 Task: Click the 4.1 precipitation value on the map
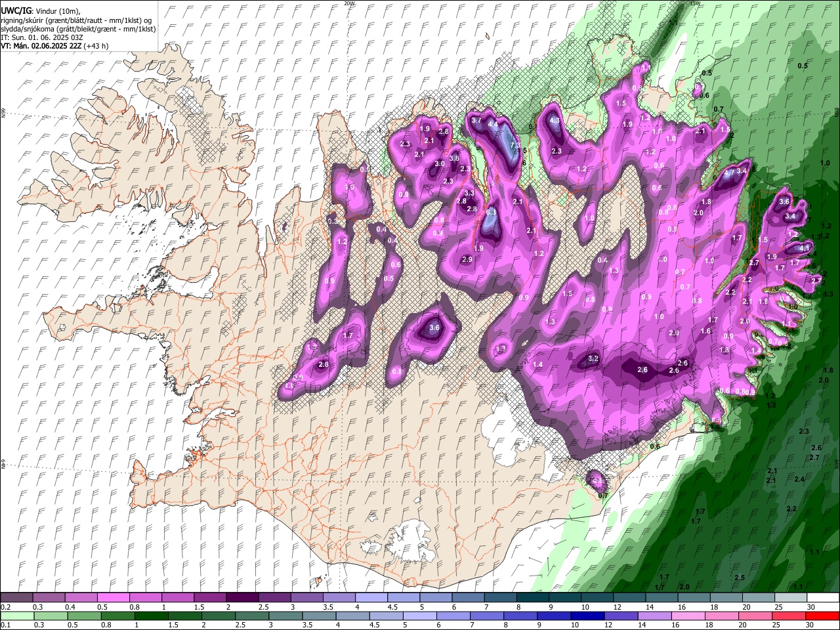[x=805, y=249]
